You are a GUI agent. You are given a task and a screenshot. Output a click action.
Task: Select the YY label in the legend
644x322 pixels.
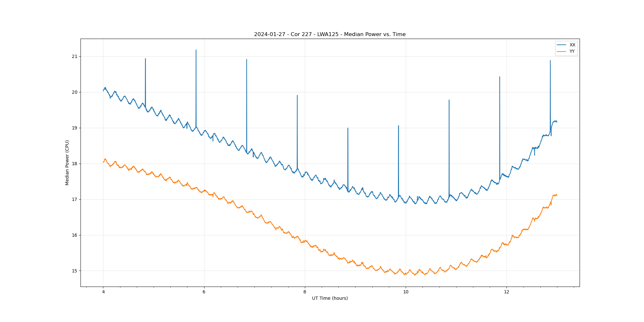(572, 52)
